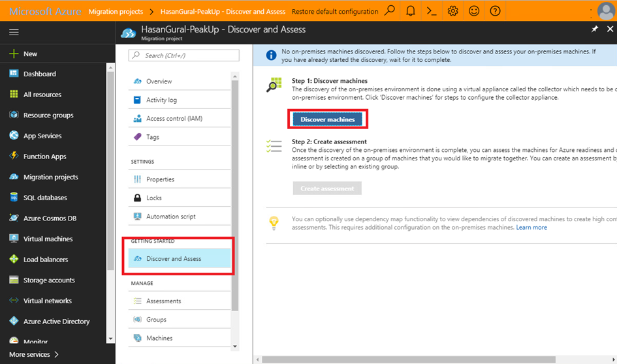
Task: Follow the Learn more link
Action: (x=531, y=228)
